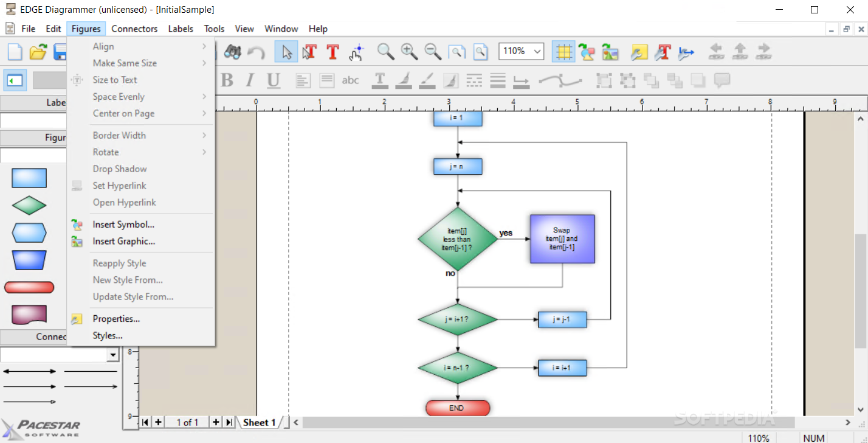Click the fill color brush swatch
This screenshot has width=868, height=443.
tap(404, 80)
